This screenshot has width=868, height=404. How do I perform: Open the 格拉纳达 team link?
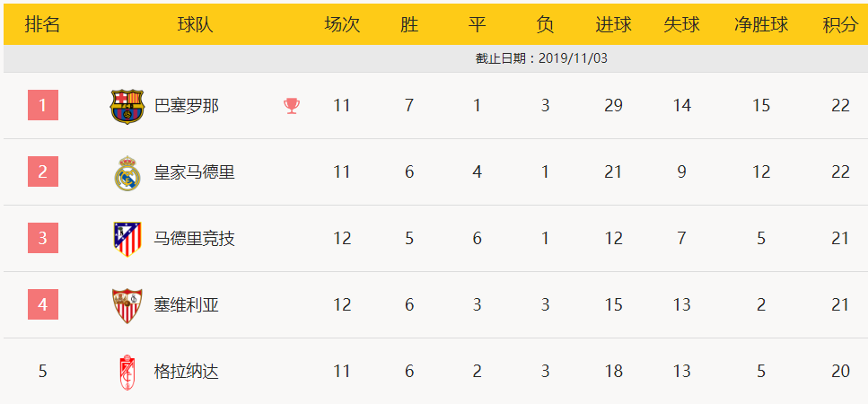click(x=187, y=372)
